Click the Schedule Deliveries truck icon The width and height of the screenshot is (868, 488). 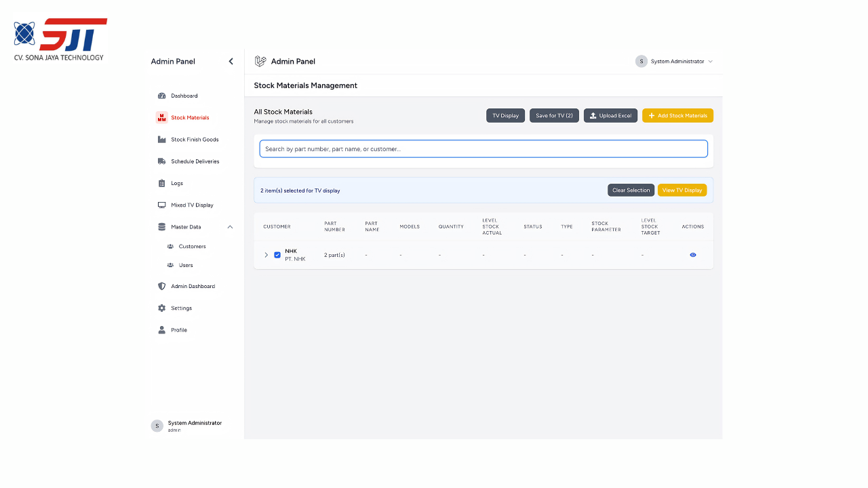[161, 161]
